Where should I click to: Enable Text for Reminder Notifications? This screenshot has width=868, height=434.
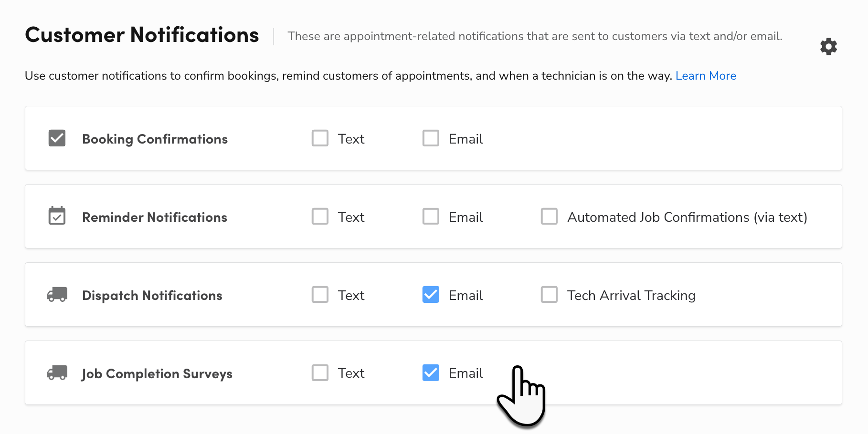[320, 216]
